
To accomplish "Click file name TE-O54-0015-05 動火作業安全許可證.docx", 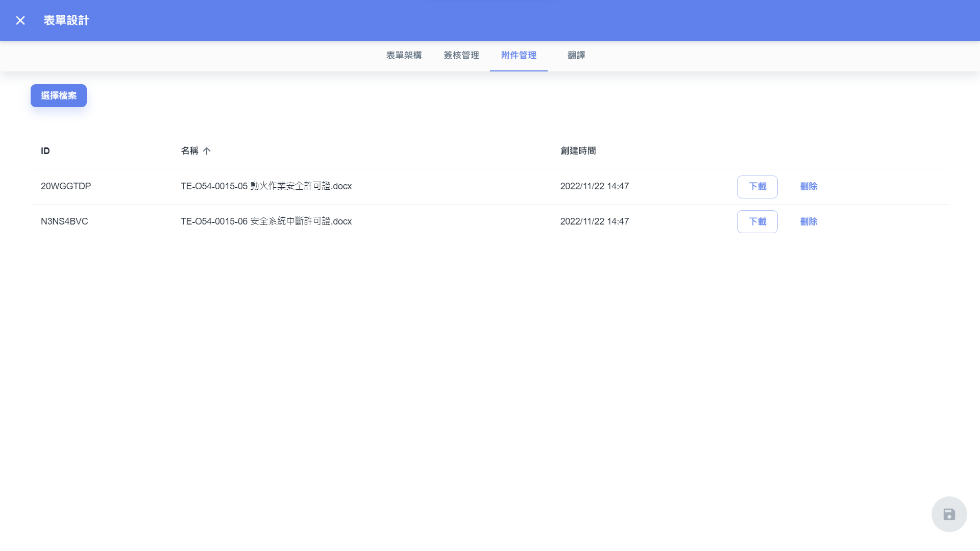I will 266,187.
